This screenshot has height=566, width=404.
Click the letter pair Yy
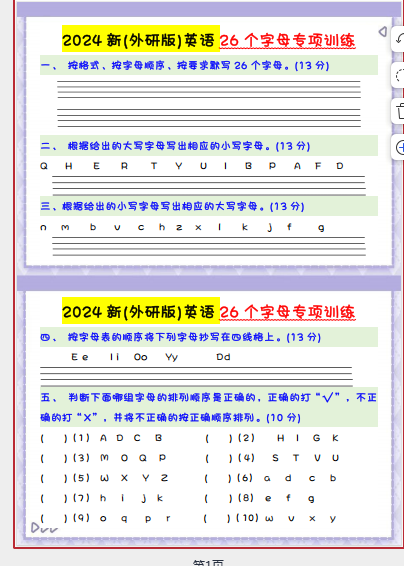[x=171, y=357]
